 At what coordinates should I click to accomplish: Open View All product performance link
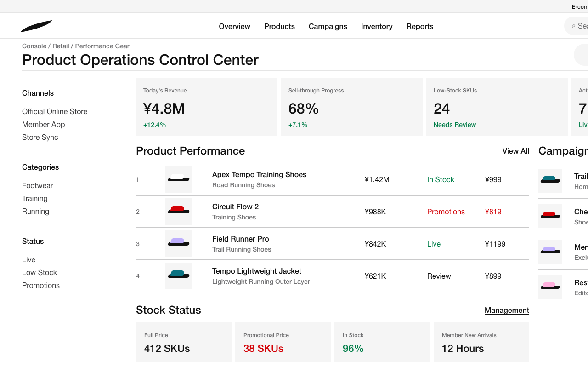(x=516, y=151)
